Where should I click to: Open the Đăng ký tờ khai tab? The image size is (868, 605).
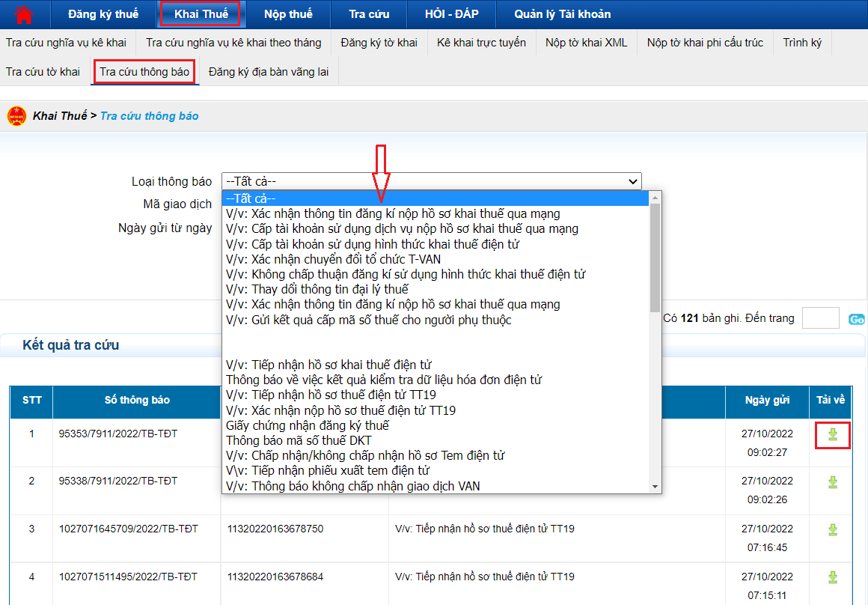379,43
